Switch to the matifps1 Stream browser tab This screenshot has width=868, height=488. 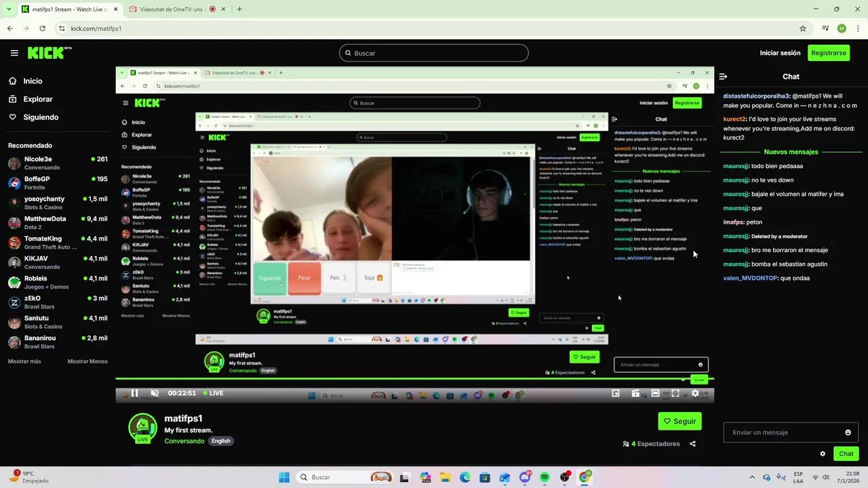(x=68, y=9)
